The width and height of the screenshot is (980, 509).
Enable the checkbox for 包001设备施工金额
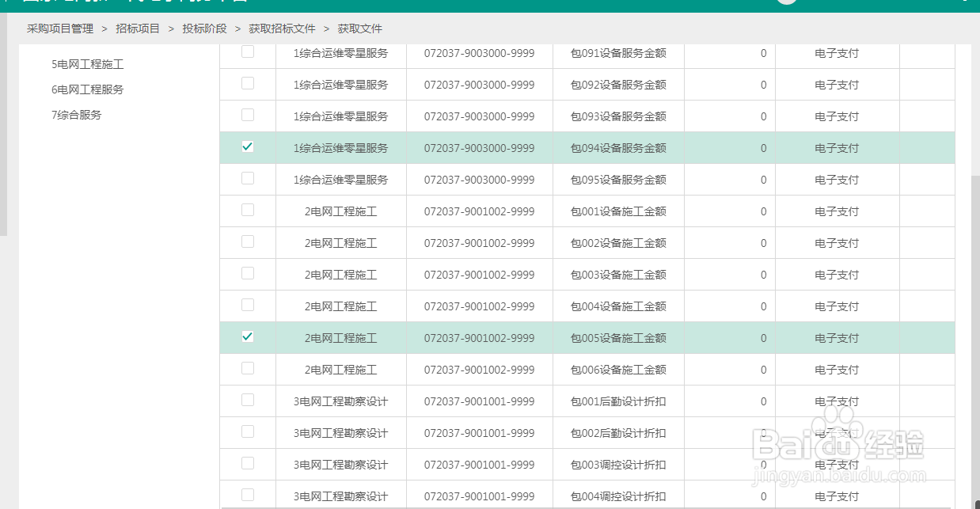tap(248, 211)
